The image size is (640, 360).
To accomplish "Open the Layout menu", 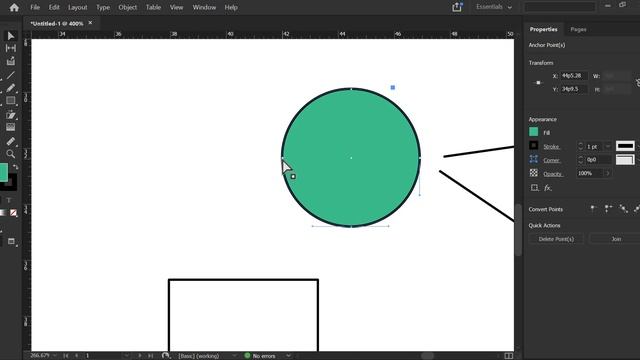I will (78, 7).
